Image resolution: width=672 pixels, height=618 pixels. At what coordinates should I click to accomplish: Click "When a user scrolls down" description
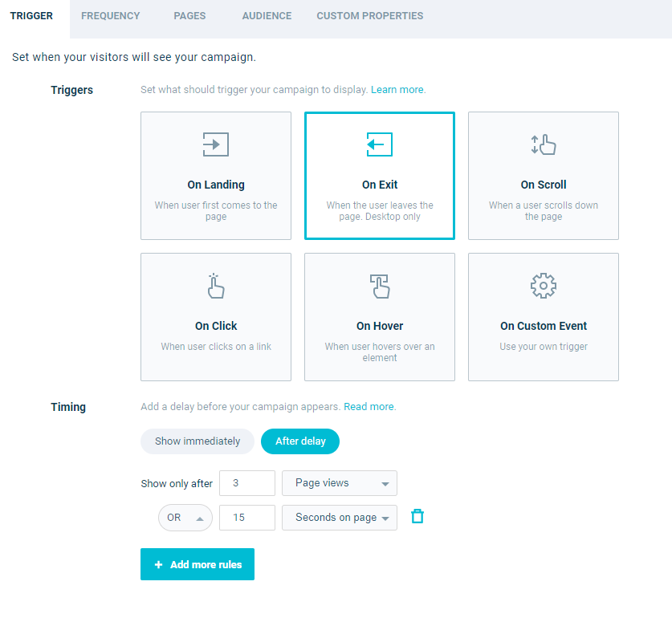pyautogui.click(x=544, y=211)
